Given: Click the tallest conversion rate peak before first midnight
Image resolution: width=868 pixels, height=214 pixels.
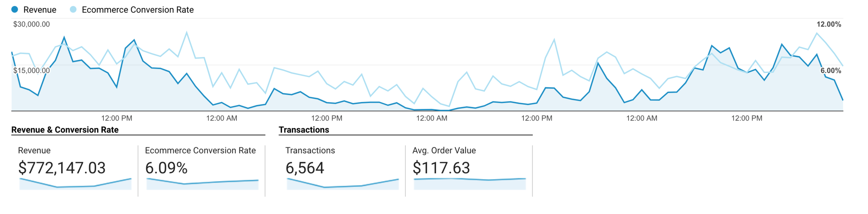Looking at the screenshot, I should coord(187,32).
